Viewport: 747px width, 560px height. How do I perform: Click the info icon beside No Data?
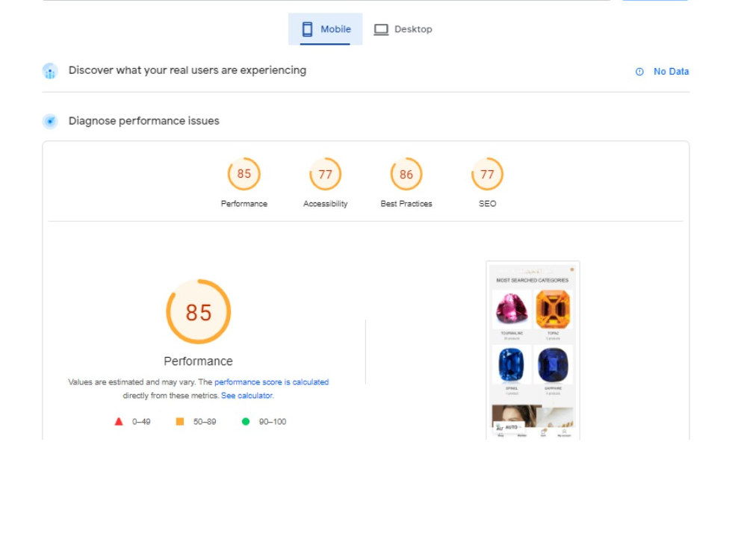pos(639,72)
